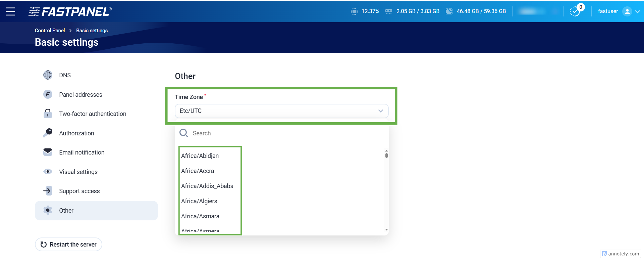Open the task queue notifications icon
This screenshot has height=261, width=644.
coord(575,11)
